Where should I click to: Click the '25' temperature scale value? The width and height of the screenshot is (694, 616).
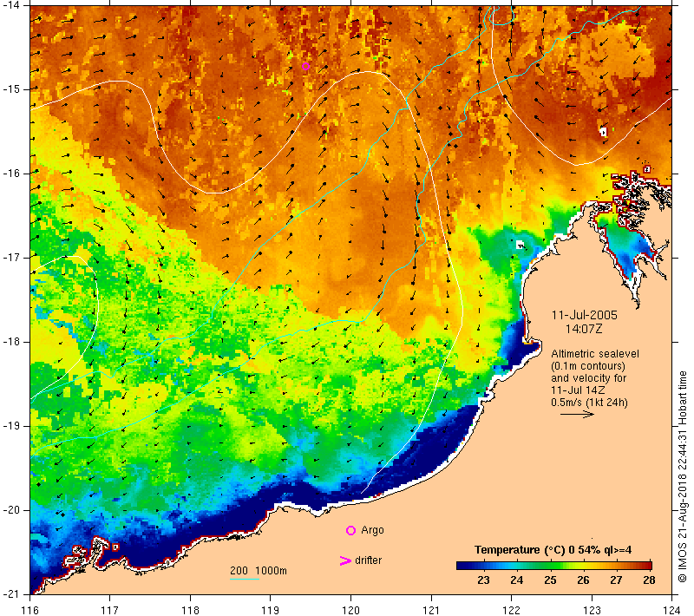(x=550, y=580)
